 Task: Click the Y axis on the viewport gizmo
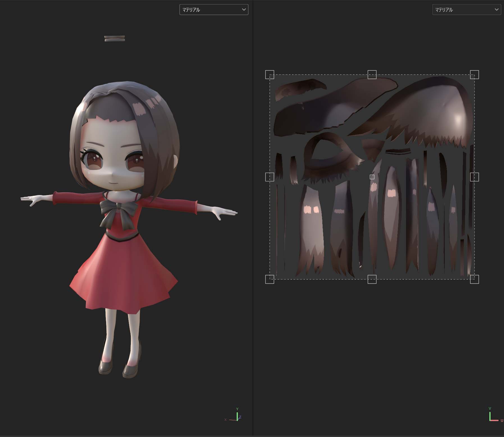tap(237, 408)
